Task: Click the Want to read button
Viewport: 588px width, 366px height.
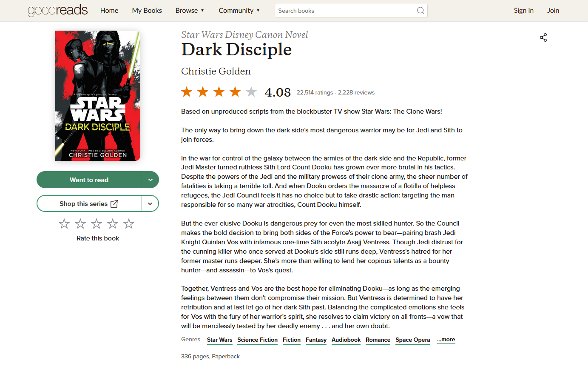Action: 89,180
